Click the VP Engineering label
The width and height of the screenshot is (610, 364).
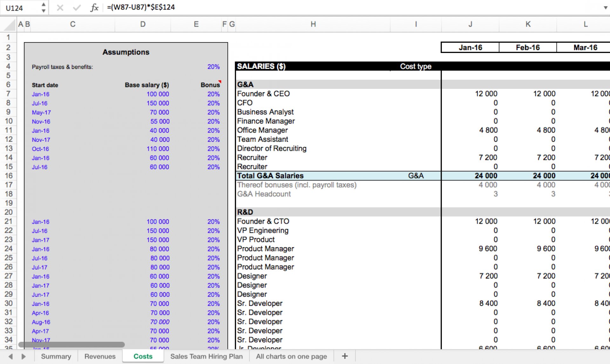click(x=263, y=230)
